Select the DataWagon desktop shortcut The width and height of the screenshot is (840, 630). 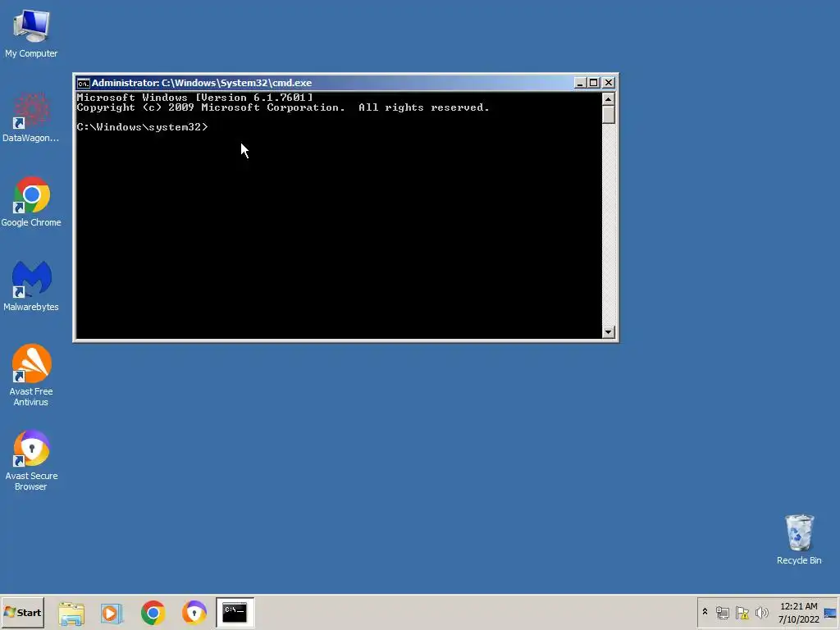(x=31, y=118)
